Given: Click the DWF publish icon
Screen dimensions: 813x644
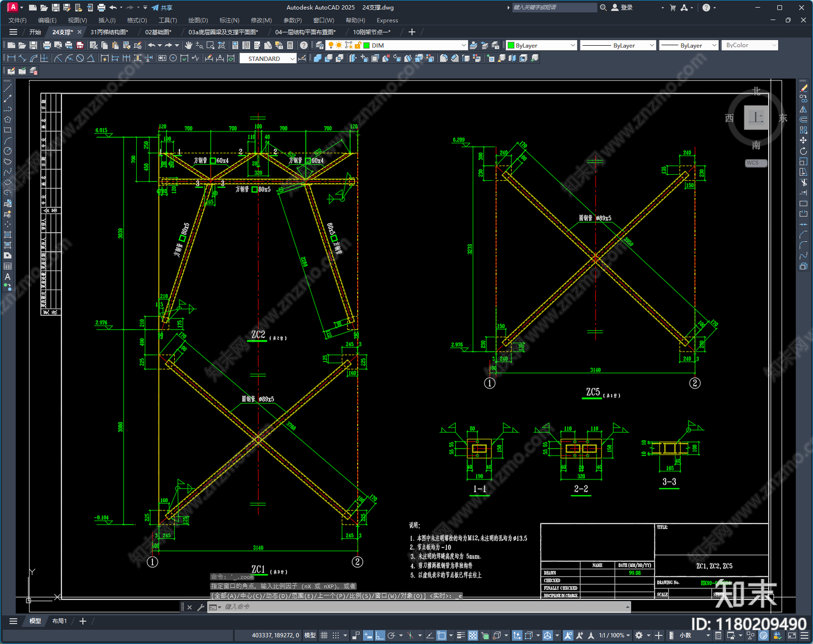Looking at the screenshot, I should pyautogui.click(x=80, y=45).
